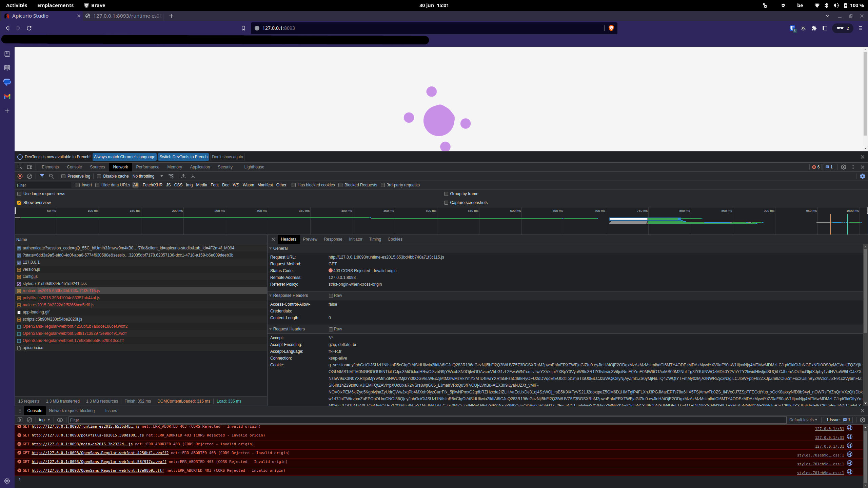Image resolution: width=868 pixels, height=488 pixels.
Task: Stop recording the network log
Action: pyautogui.click(x=20, y=176)
